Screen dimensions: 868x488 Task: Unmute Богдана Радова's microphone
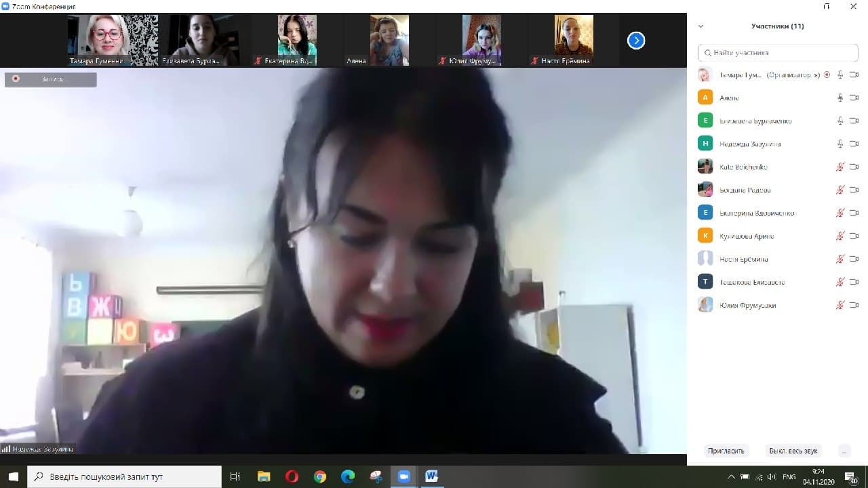pos(840,190)
